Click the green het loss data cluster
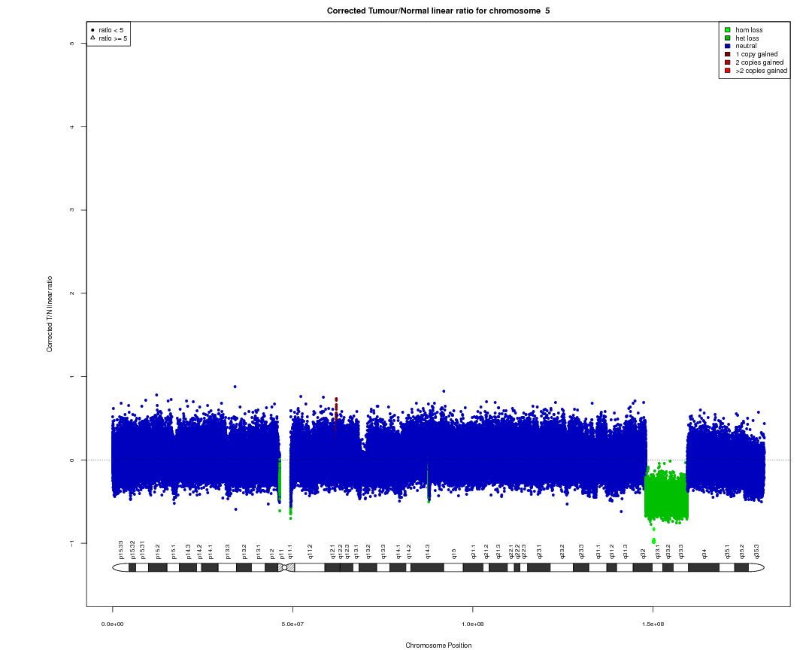 pos(666,495)
